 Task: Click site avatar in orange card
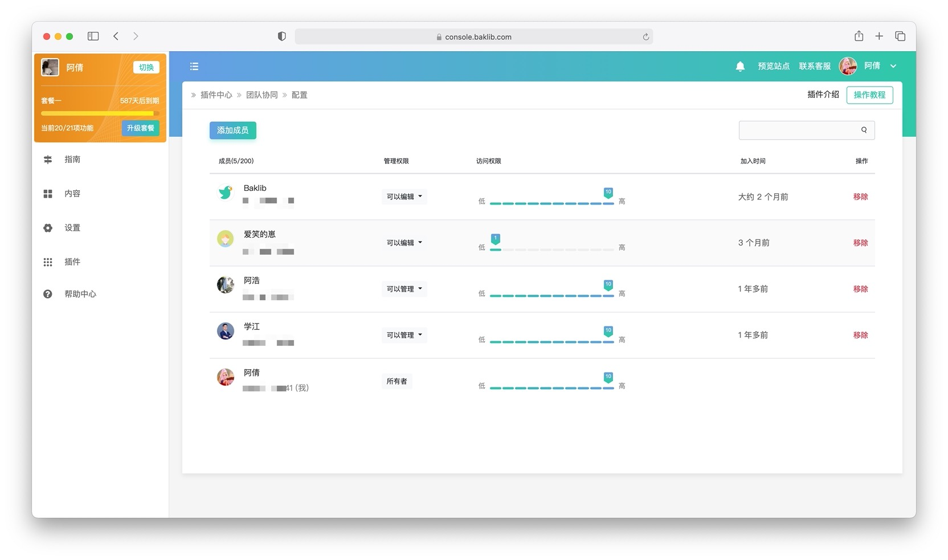(x=50, y=67)
